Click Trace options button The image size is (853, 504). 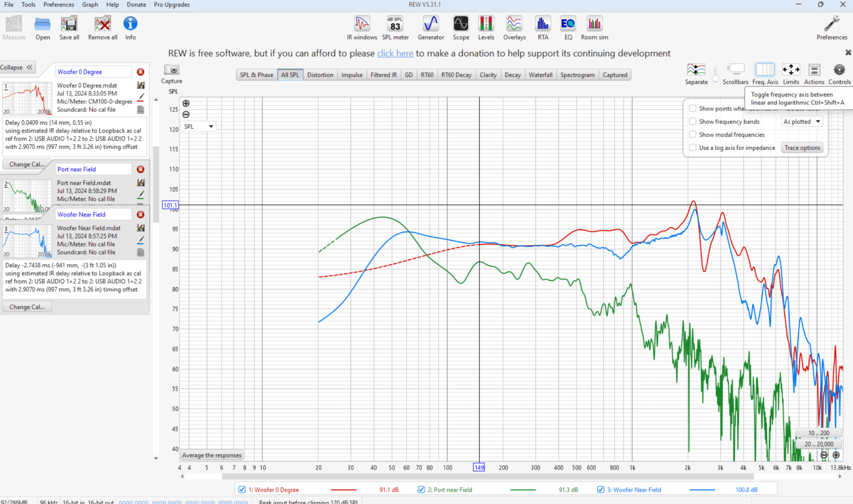coord(802,147)
